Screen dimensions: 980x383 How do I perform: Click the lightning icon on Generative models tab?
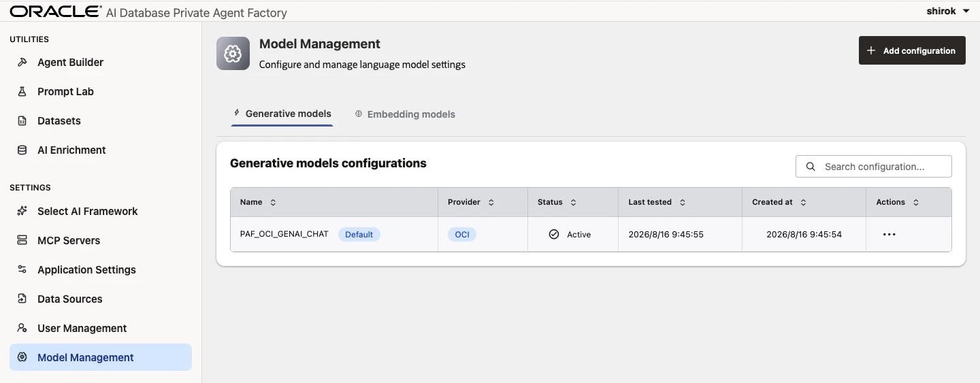tap(237, 113)
